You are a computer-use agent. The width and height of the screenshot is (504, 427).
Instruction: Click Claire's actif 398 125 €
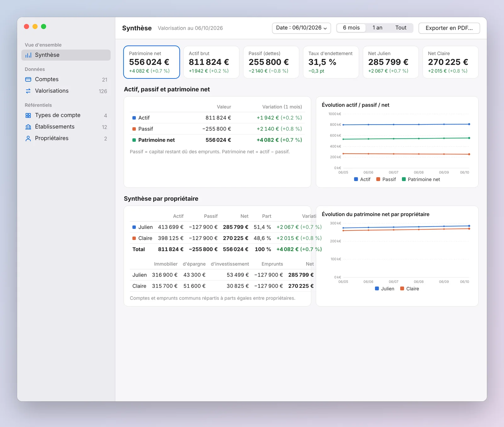tap(171, 238)
